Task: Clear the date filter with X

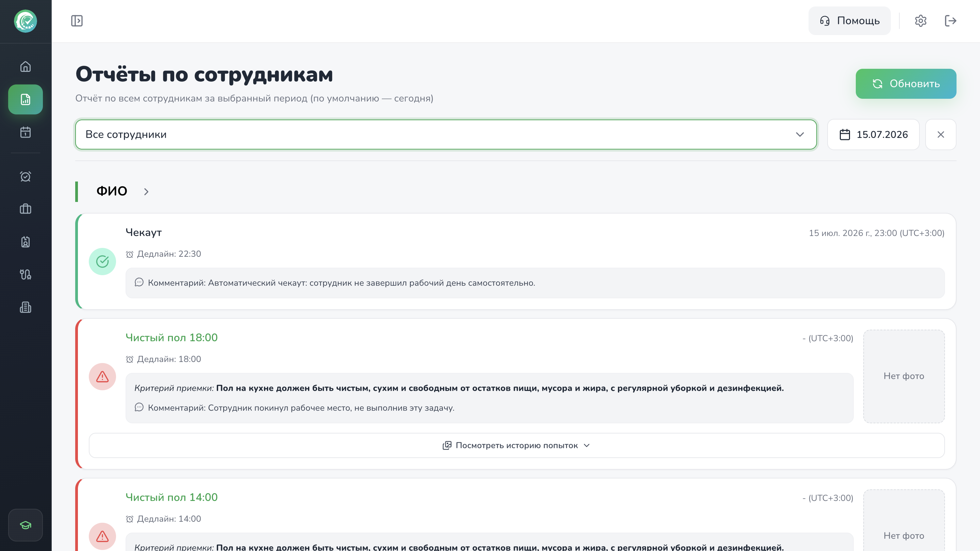Action: tap(941, 135)
